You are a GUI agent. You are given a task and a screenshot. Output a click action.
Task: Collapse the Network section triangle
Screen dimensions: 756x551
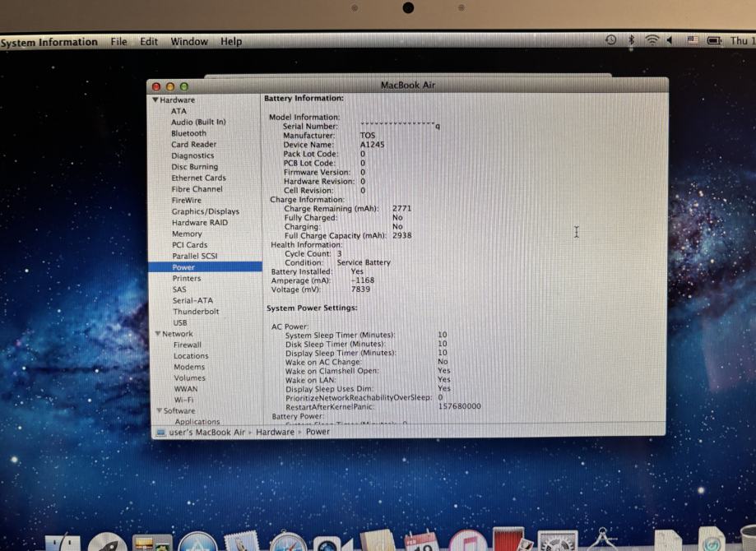pyautogui.click(x=158, y=334)
